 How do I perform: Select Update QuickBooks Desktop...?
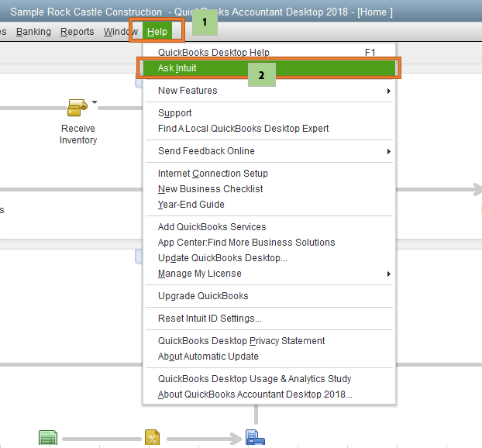pos(269,257)
